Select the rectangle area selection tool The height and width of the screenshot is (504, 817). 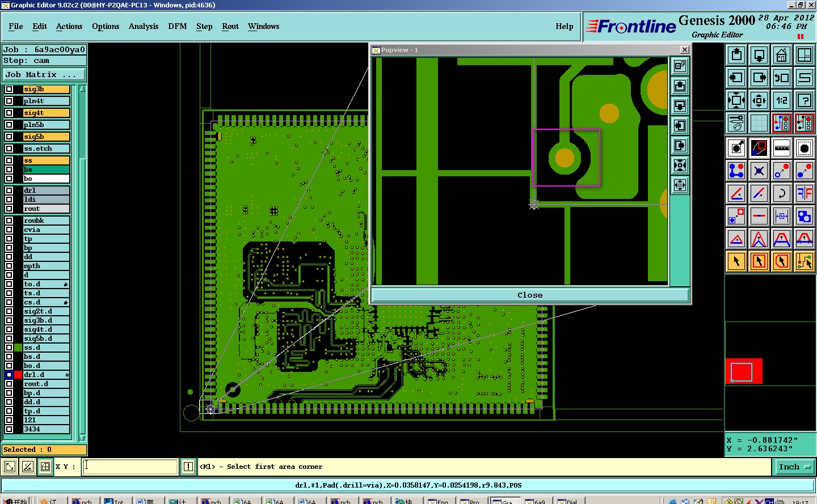(759, 261)
